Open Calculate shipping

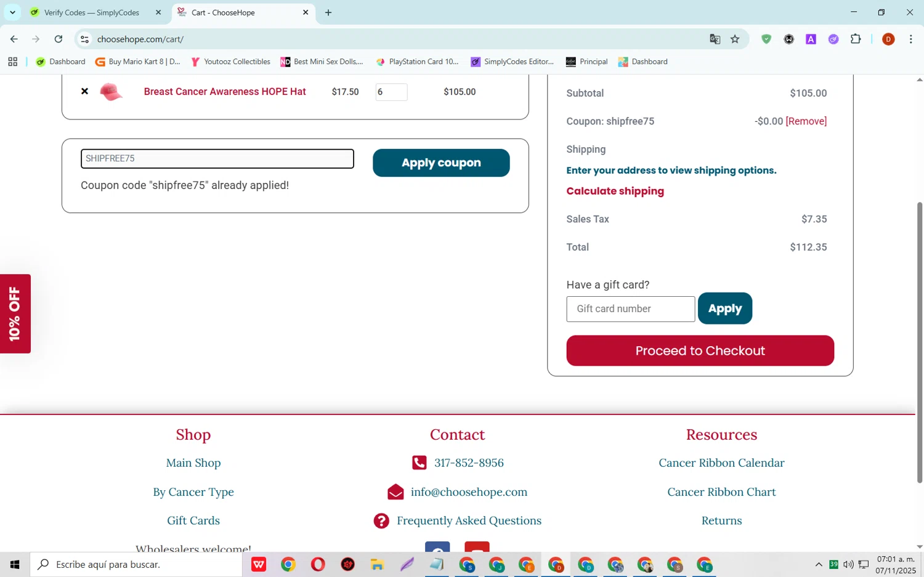point(615,191)
